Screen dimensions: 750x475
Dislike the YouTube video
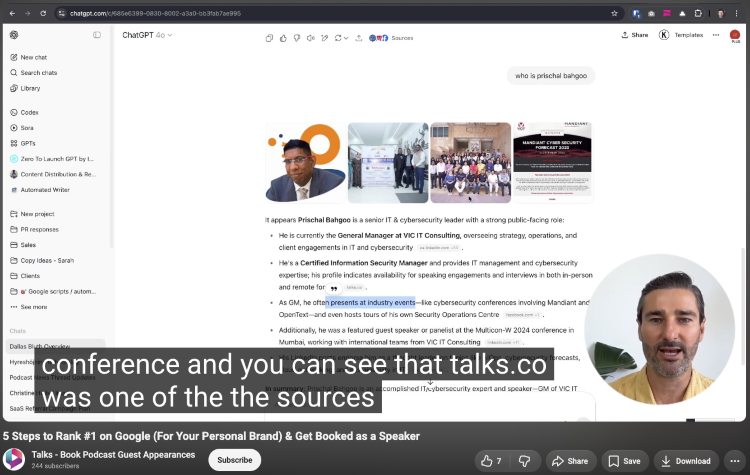tap(525, 461)
